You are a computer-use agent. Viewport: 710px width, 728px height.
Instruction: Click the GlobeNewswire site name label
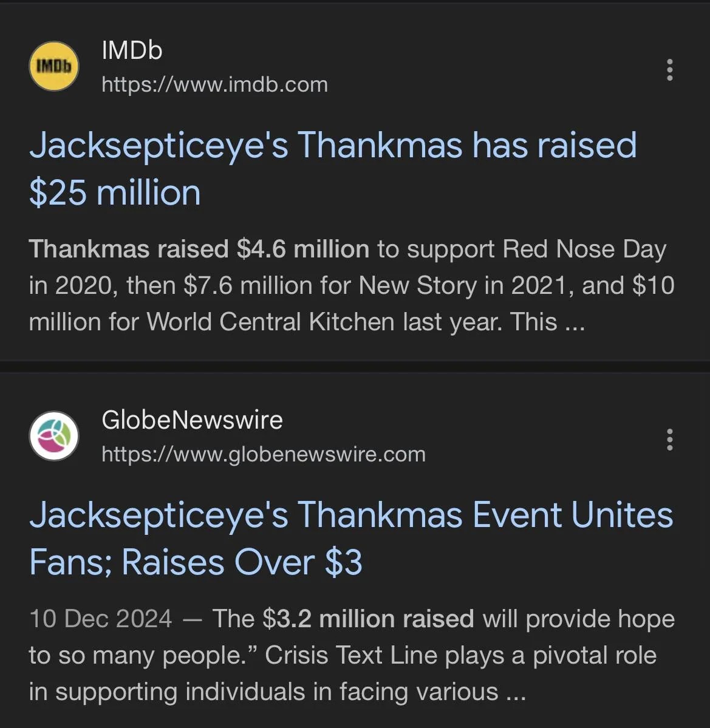[x=192, y=420]
